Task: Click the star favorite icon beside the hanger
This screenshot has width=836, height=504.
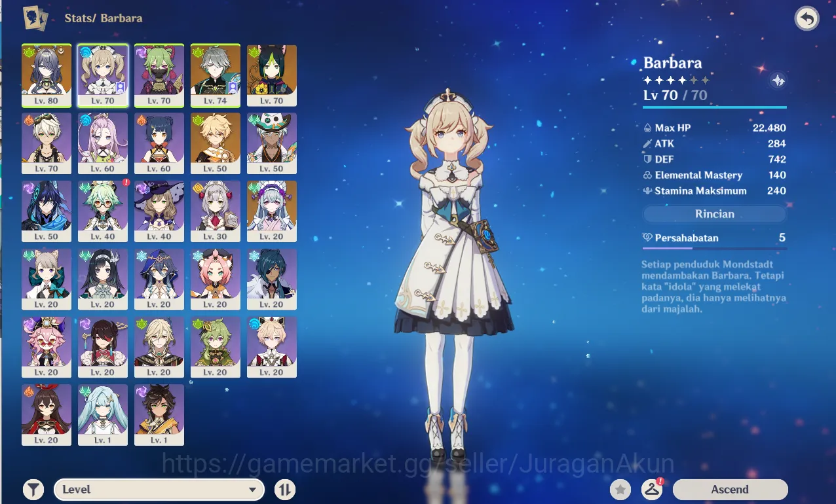Action: [620, 489]
